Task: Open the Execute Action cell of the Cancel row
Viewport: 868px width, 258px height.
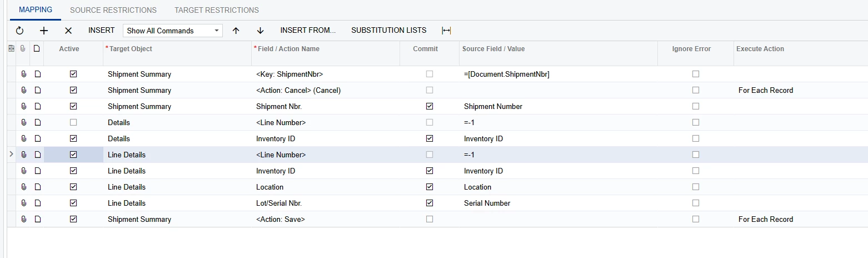Action: 799,90
